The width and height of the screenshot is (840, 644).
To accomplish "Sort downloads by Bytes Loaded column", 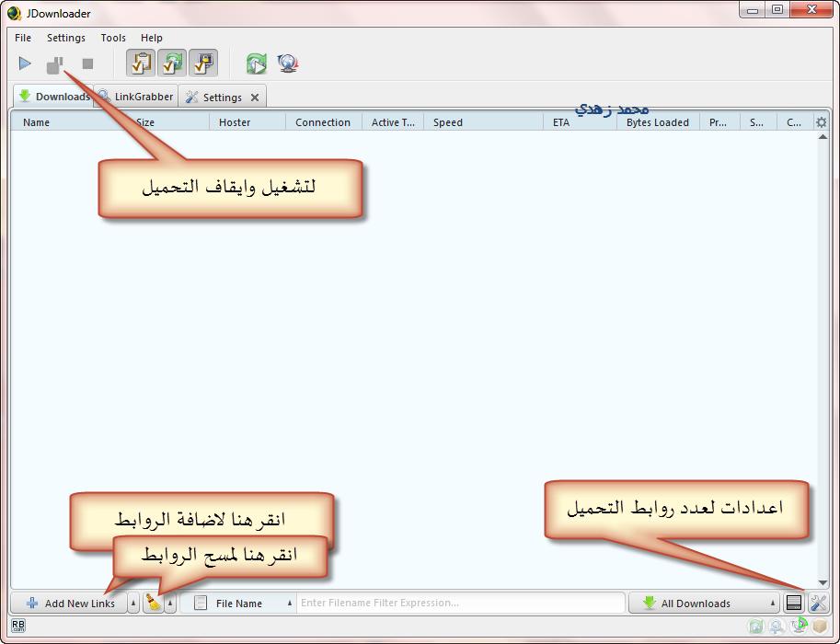I will 659,122.
